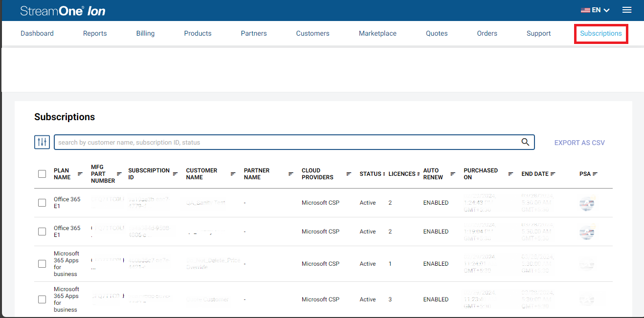Click Active status in the 3-licence row
This screenshot has width=644, height=318.
click(368, 299)
